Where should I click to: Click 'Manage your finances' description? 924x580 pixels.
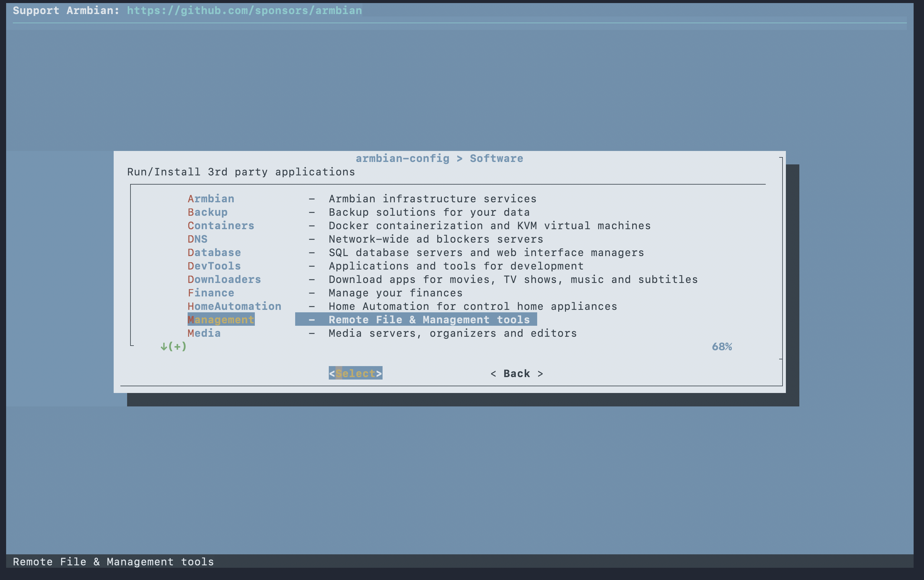[396, 293]
